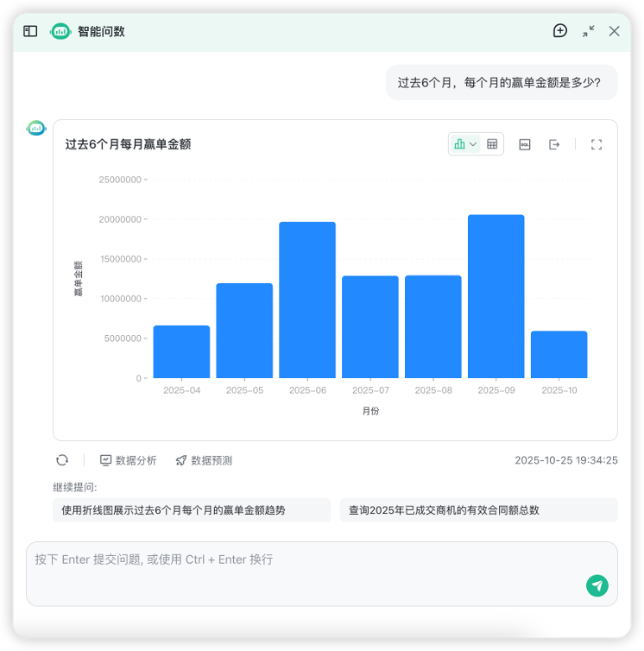644x651 pixels.
Task: Click the collapse window arrows icon
Action: click(x=588, y=31)
